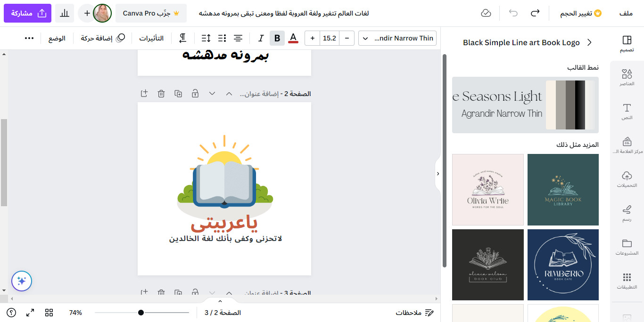Open Effects (التأثيرات) panel
The width and height of the screenshot is (644, 322).
[x=151, y=38]
